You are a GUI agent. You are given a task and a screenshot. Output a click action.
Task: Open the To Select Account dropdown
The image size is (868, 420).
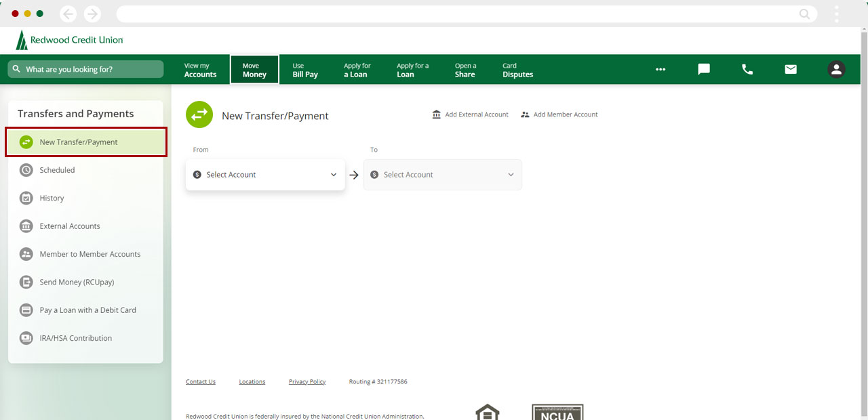(443, 175)
